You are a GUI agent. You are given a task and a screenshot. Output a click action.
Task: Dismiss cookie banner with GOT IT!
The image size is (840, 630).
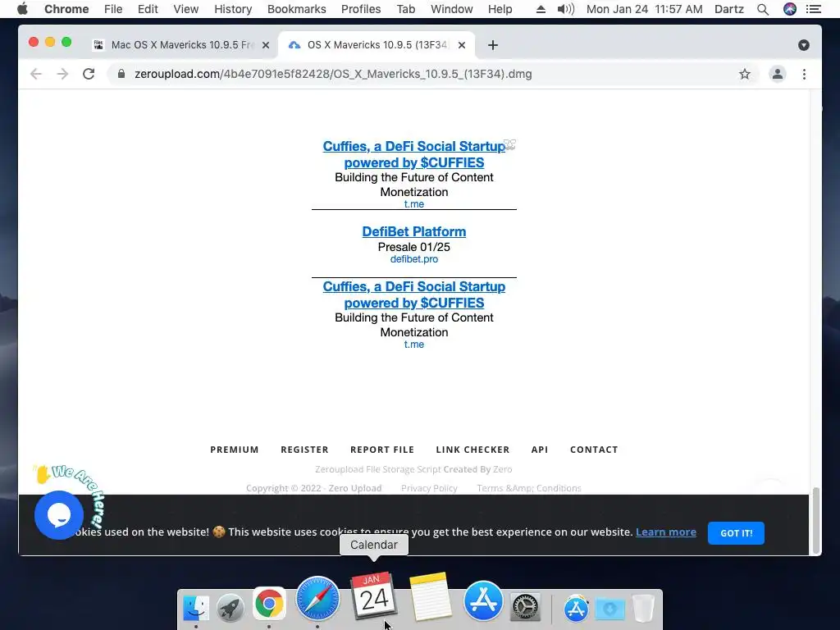pyautogui.click(x=736, y=533)
